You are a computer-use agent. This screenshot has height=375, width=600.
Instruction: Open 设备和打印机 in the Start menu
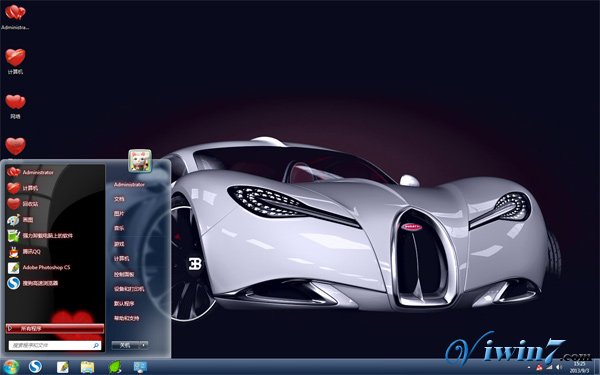pyautogui.click(x=129, y=289)
